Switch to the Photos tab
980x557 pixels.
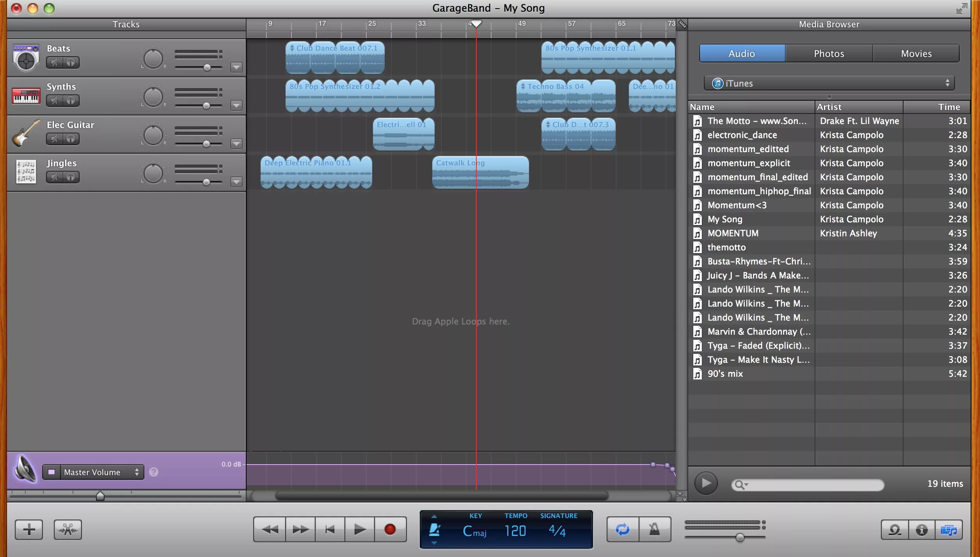(x=829, y=53)
